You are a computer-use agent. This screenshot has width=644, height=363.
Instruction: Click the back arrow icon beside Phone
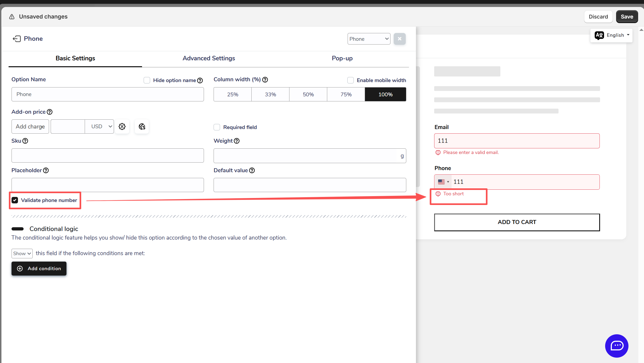(x=17, y=39)
